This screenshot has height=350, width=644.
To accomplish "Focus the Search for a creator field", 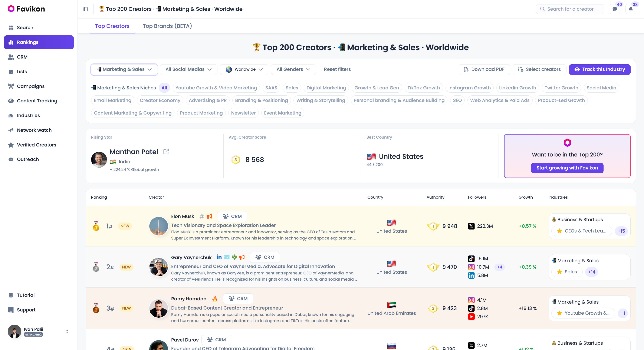I will (570, 9).
